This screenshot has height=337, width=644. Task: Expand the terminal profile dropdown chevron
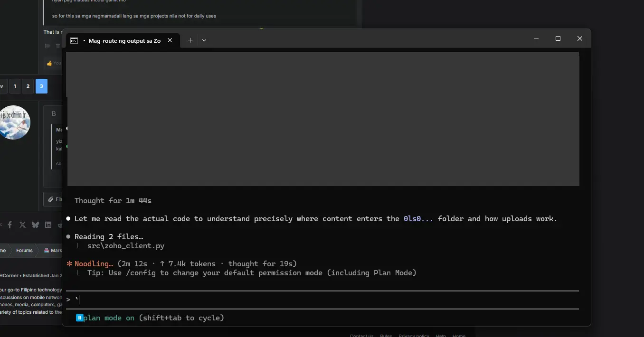pyautogui.click(x=204, y=40)
